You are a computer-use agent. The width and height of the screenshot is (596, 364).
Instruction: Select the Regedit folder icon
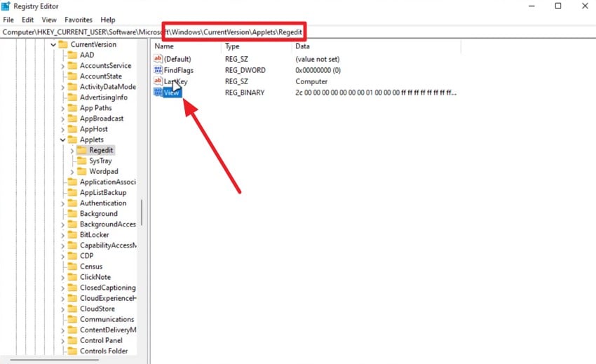pos(82,150)
